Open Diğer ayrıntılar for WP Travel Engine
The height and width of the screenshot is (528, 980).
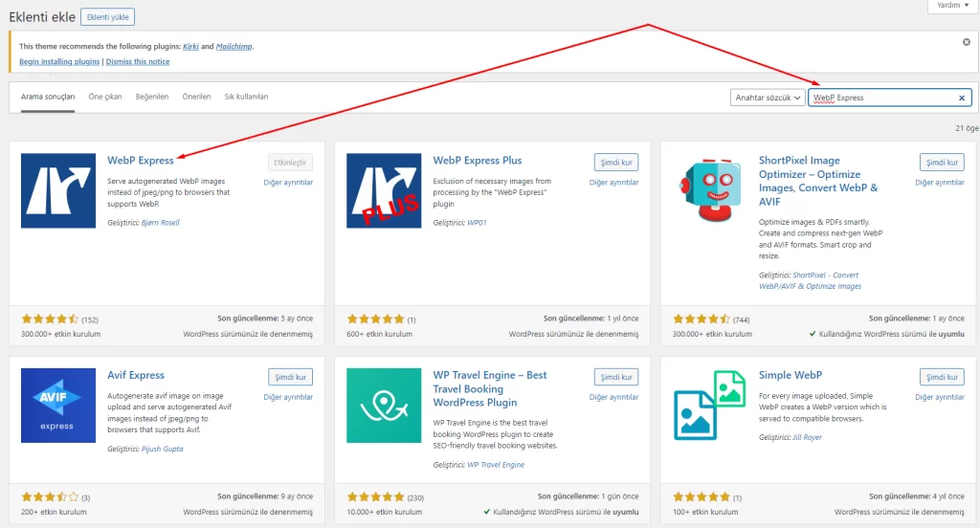pyautogui.click(x=613, y=397)
